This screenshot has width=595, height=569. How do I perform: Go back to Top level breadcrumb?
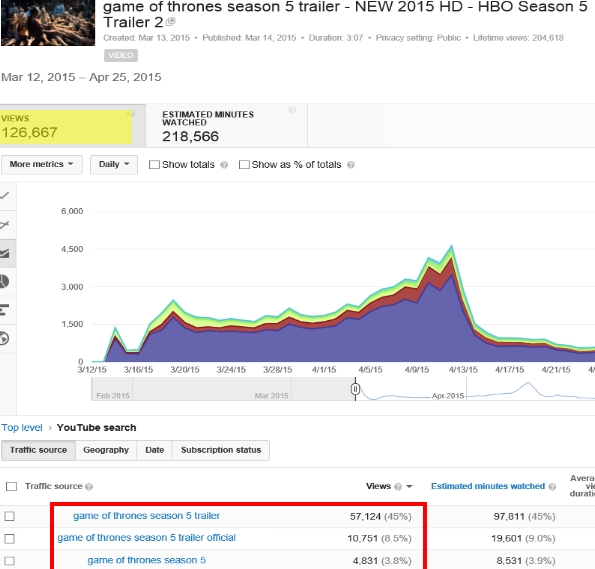point(22,428)
